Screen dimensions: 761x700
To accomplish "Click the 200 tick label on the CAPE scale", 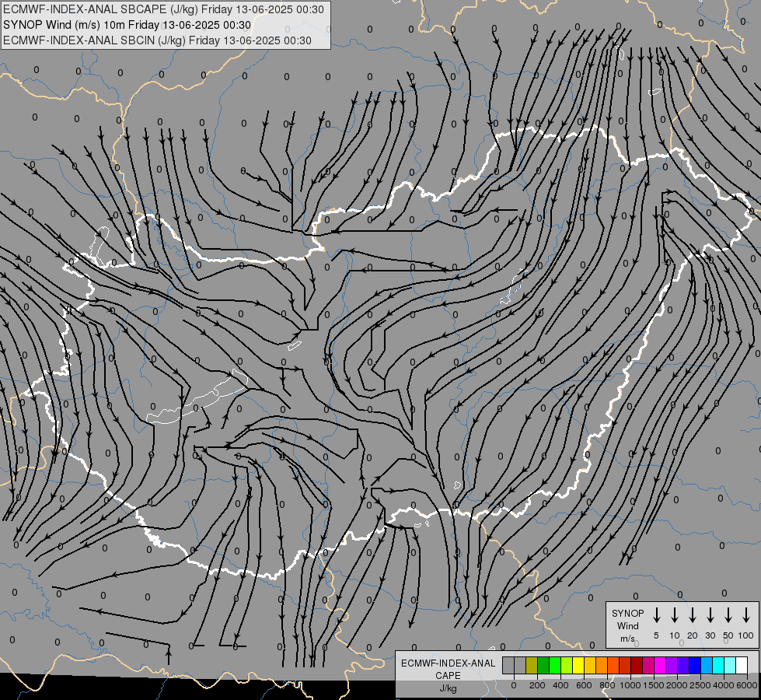I will 537,685.
